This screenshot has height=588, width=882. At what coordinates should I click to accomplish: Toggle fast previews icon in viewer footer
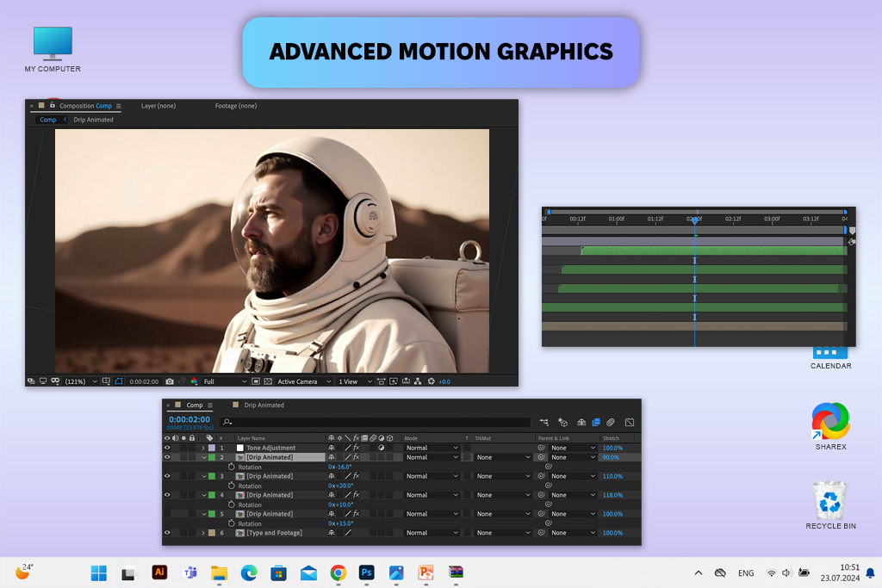[393, 381]
